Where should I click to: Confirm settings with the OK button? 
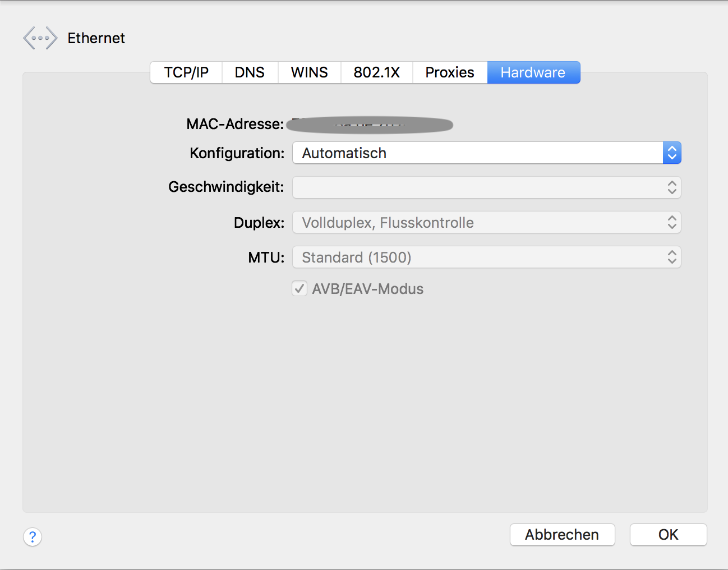coord(668,535)
